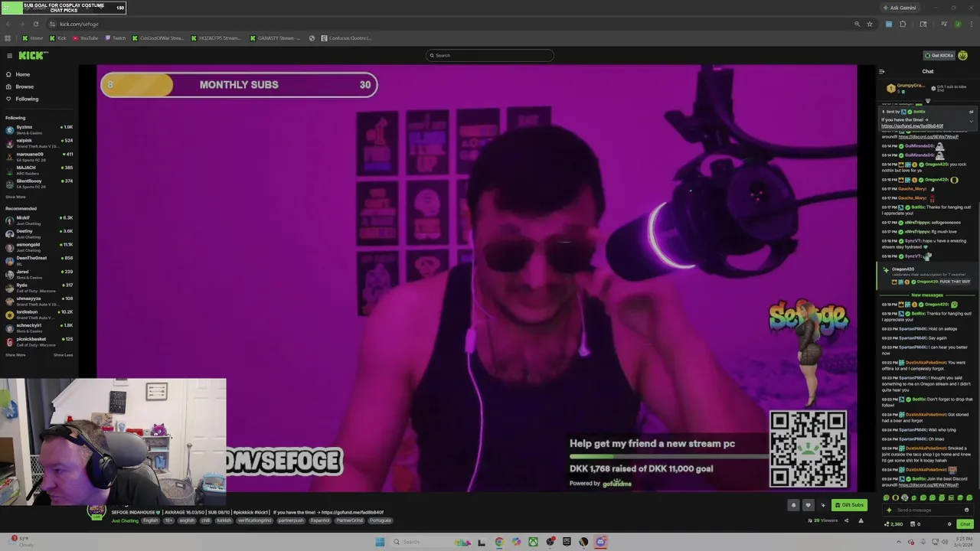Image resolution: width=980 pixels, height=551 pixels.
Task: Expand Recommended list with Show More
Action: pos(15,355)
